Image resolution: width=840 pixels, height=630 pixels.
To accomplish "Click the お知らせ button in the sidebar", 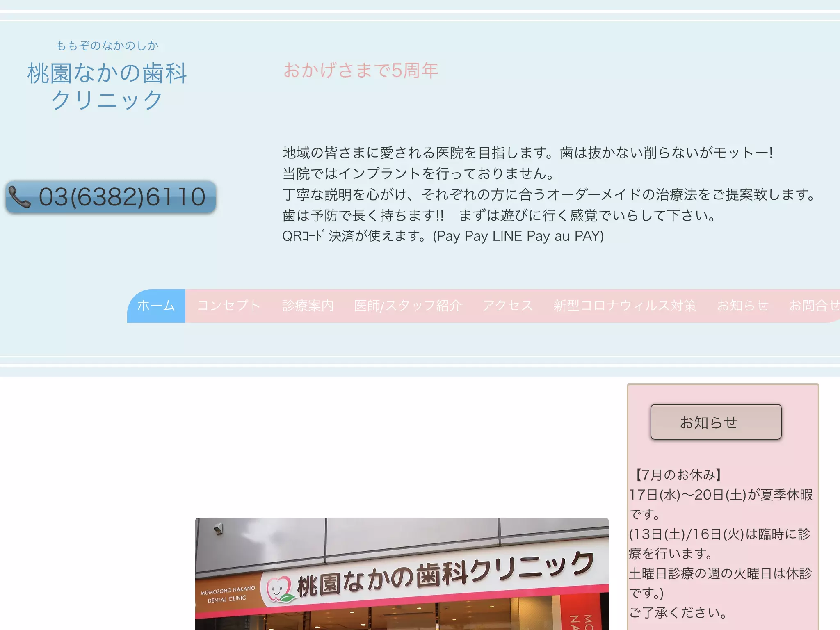I will (716, 422).
